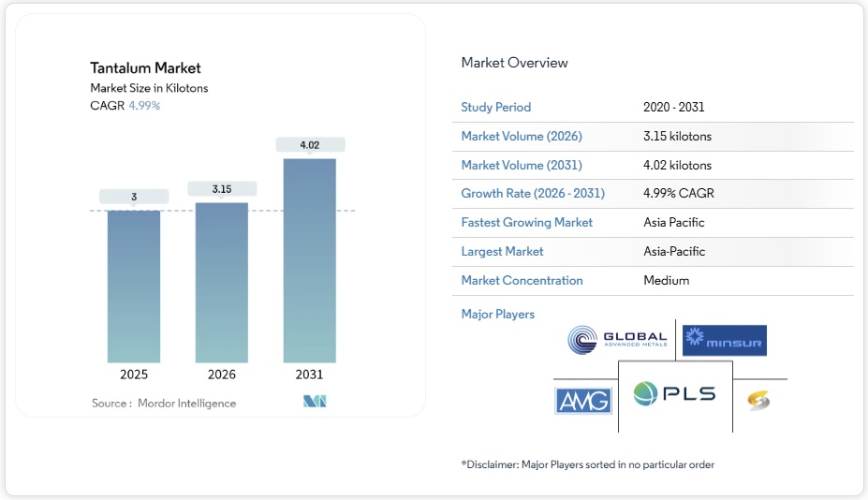Click the Minsur logo
Image resolution: width=868 pixels, height=500 pixels.
pyautogui.click(x=724, y=341)
